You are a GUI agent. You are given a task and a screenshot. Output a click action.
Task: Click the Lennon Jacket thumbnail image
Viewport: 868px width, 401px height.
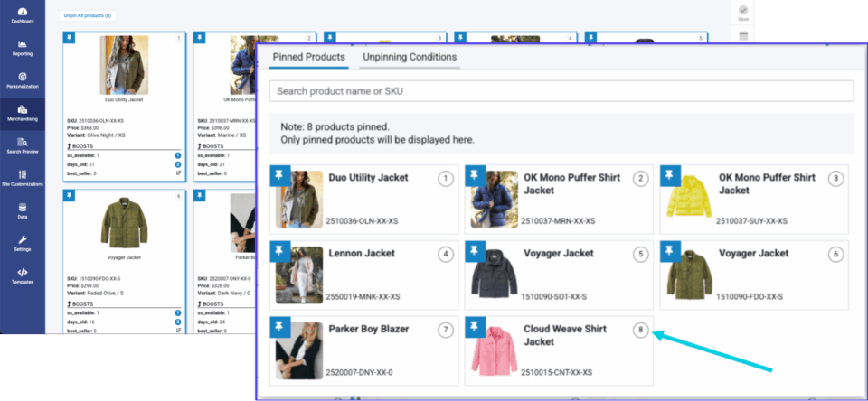(300, 275)
